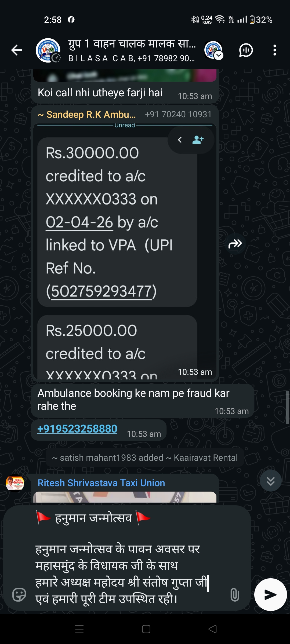Screen dimensions: 290x644
Task: Open the group profile picture
Action: pyautogui.click(x=48, y=50)
